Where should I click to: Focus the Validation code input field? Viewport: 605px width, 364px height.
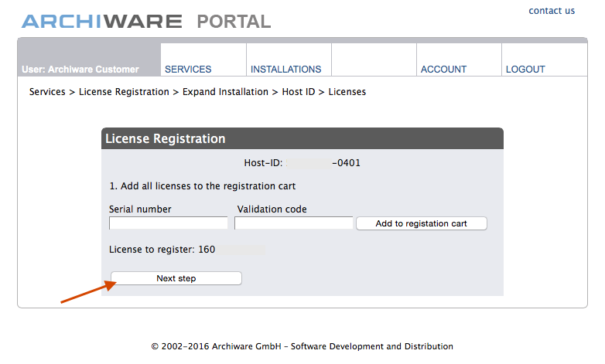294,223
